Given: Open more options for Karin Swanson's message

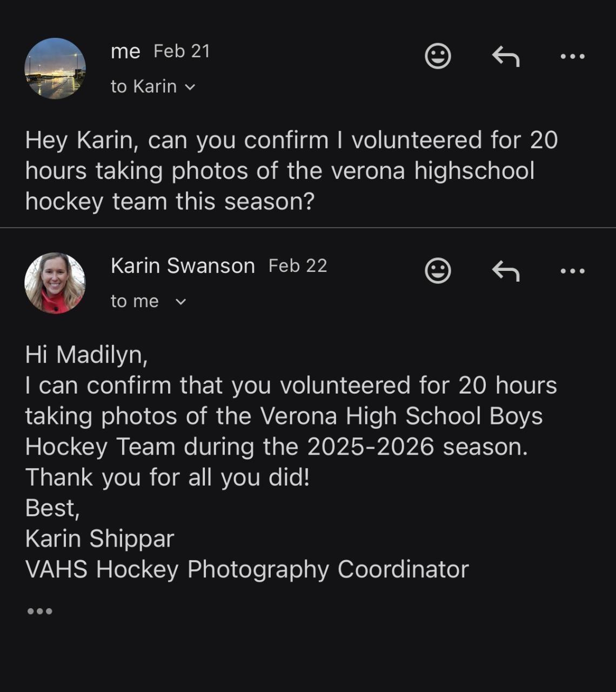Looking at the screenshot, I should (573, 271).
